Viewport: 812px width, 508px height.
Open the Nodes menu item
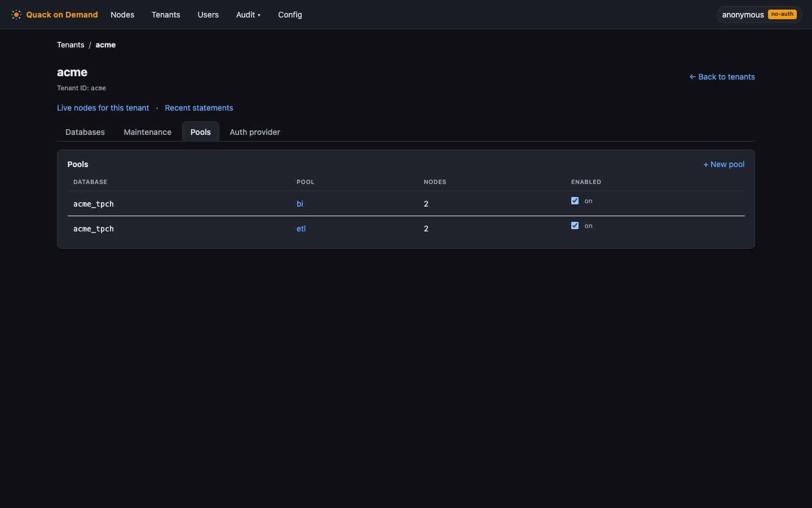(x=122, y=15)
